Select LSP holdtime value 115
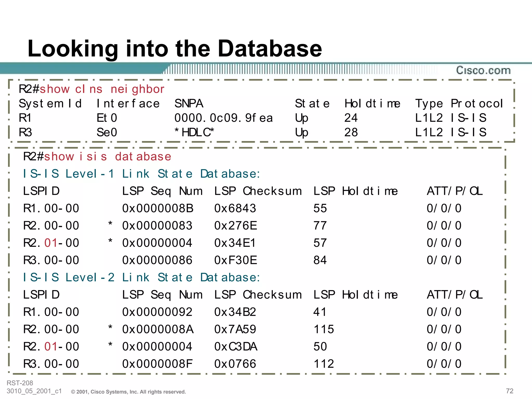The image size is (532, 399). (x=324, y=329)
